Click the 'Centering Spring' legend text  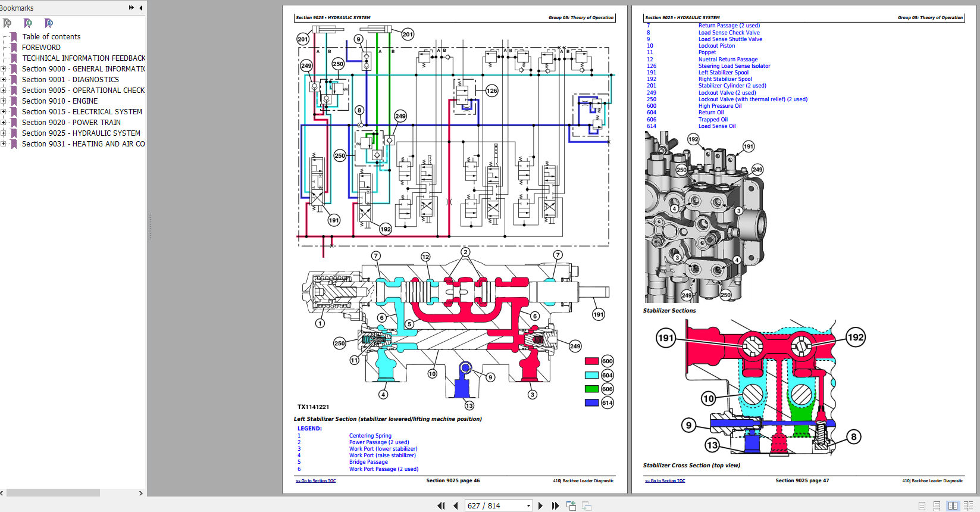(370, 436)
